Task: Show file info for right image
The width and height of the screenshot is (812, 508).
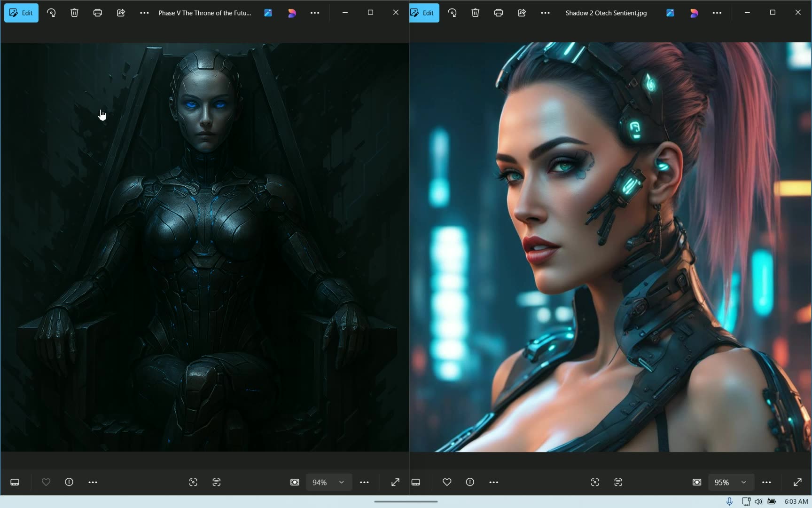Action: point(470,482)
